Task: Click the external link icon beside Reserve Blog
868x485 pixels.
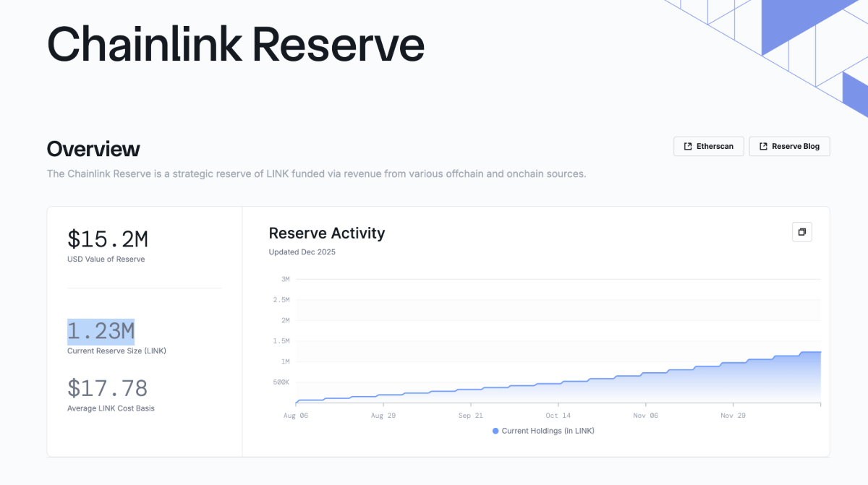Action: point(764,146)
